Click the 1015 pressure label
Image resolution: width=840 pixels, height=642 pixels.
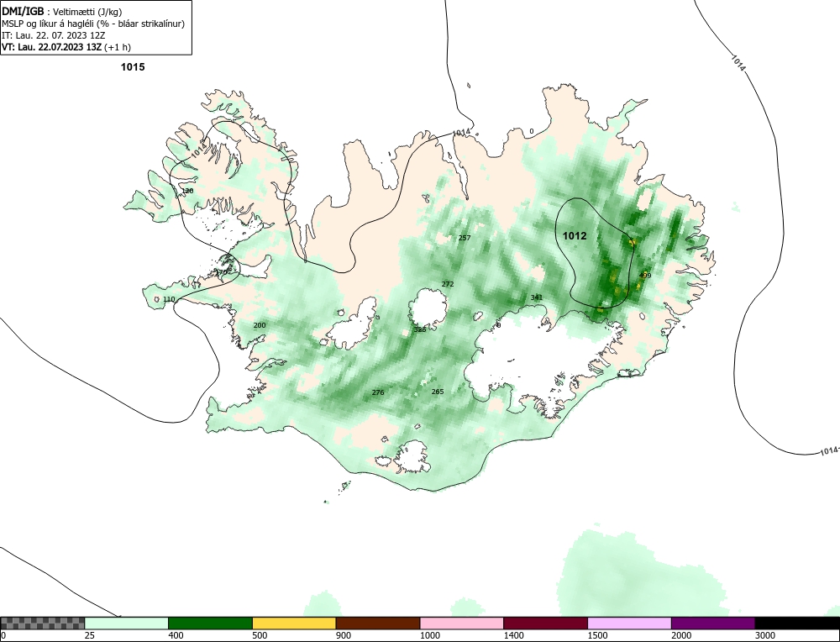133,67
